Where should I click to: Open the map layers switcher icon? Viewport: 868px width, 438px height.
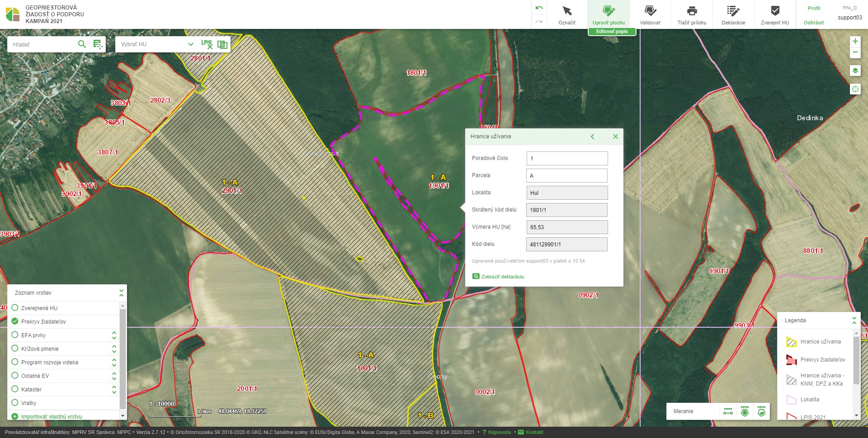coord(855,71)
